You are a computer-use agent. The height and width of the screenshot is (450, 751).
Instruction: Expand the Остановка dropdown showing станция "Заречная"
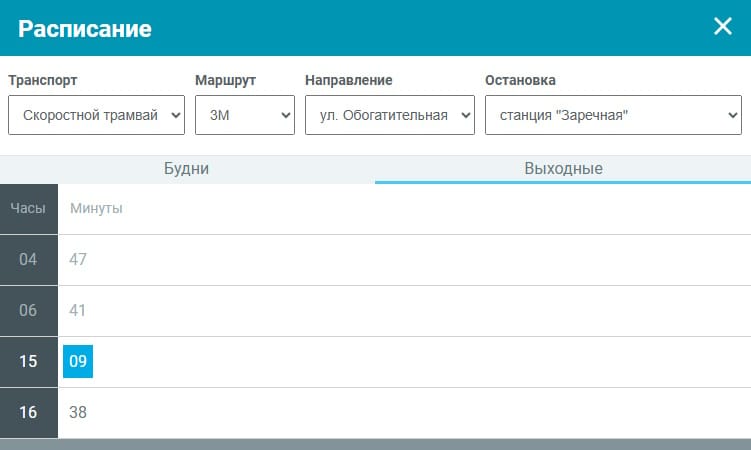click(612, 115)
